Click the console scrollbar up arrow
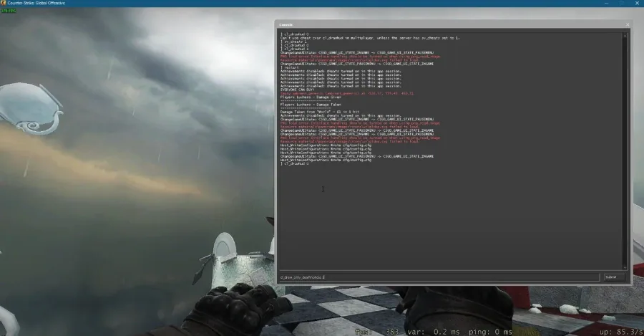Image resolution: width=644 pixels, height=336 pixels. click(625, 35)
